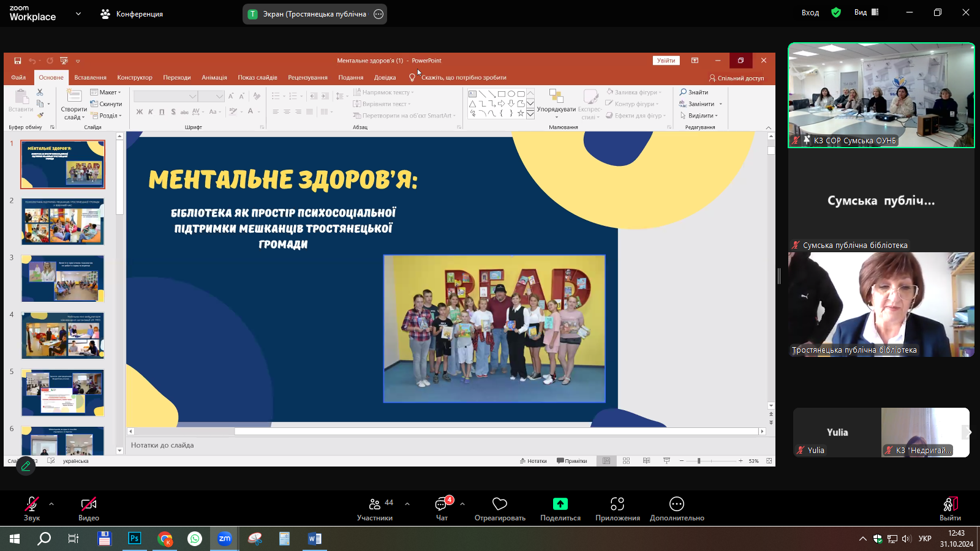Click the annotation pencil icon
The image size is (980, 551).
pos(26,466)
